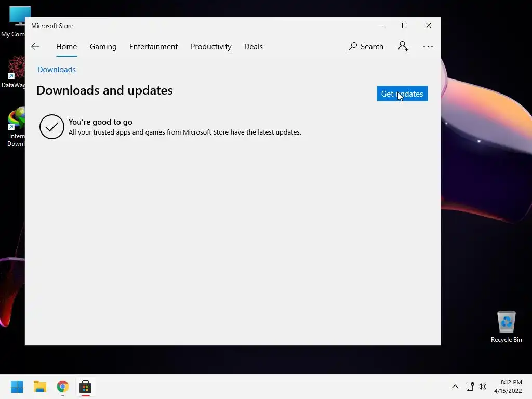Click the network icon in the tray

[x=469, y=387]
